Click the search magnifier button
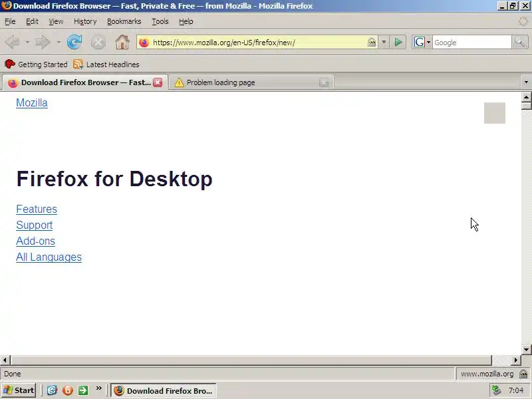The height and width of the screenshot is (399, 532). coord(519,43)
